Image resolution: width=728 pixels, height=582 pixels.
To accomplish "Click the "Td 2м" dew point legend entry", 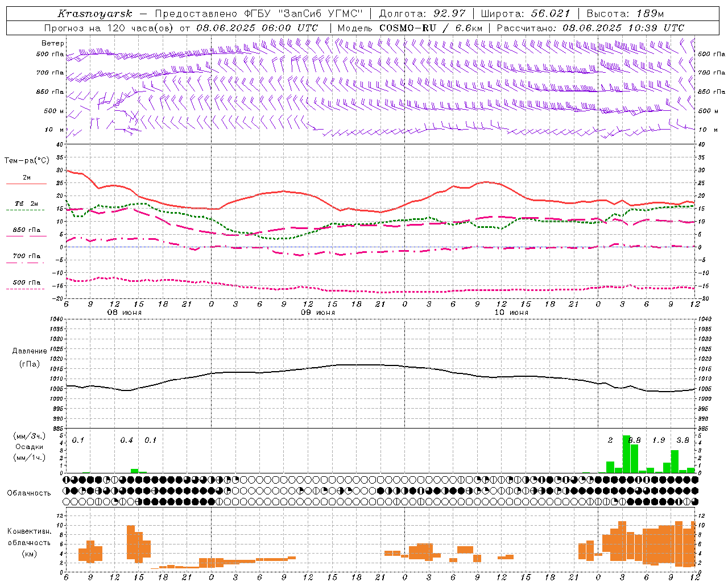I will tap(27, 203).
